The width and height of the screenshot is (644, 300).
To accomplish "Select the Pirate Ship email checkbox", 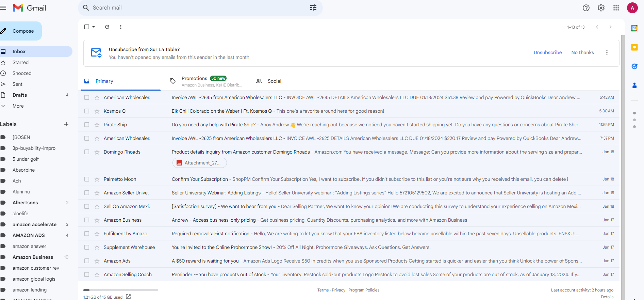I will [87, 125].
